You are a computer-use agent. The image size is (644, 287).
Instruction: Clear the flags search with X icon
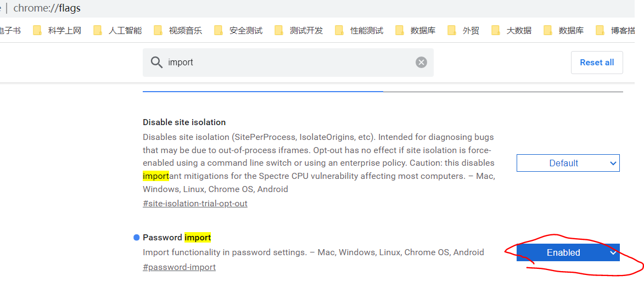pos(422,63)
